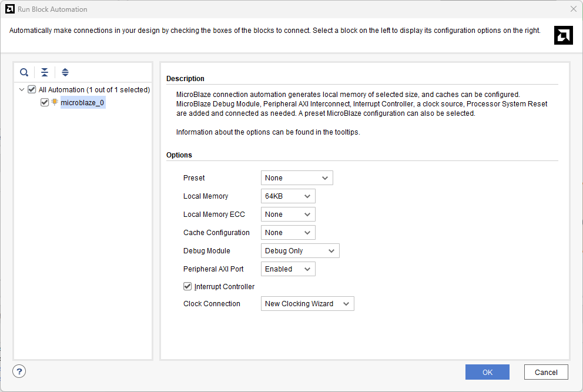Open help with the question mark icon

click(19, 371)
